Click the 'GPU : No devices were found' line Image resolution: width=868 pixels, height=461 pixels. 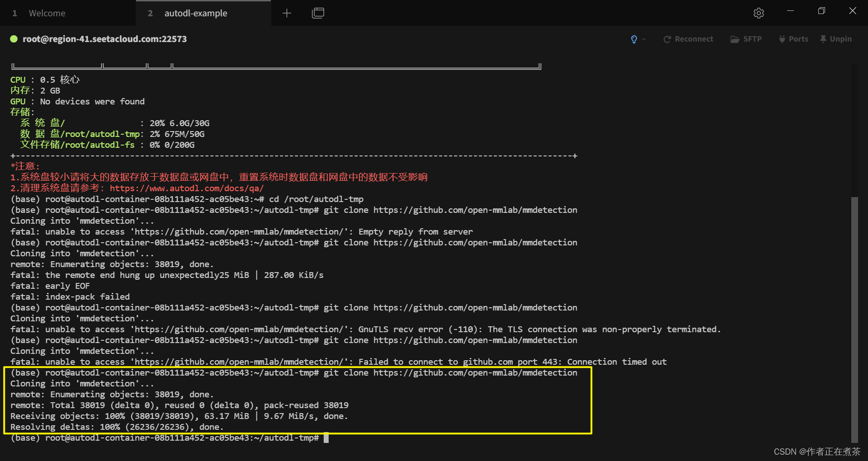point(77,102)
